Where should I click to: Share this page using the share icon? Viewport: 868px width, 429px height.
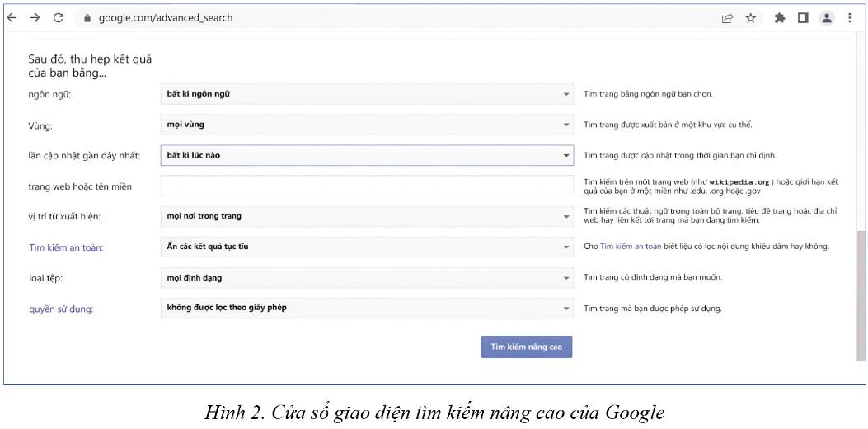pos(727,18)
